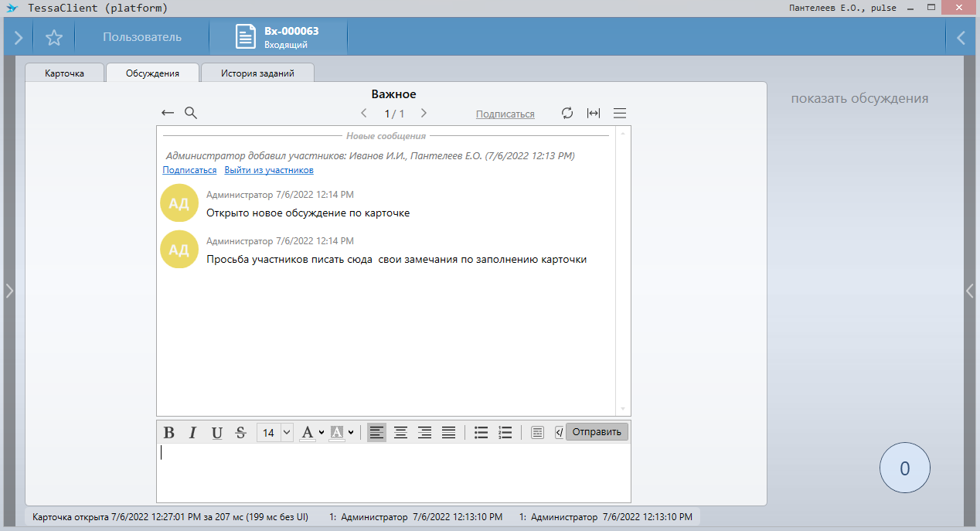Screen dimensions: 980x531
Task: Click inside the message text input area
Action: click(393, 471)
